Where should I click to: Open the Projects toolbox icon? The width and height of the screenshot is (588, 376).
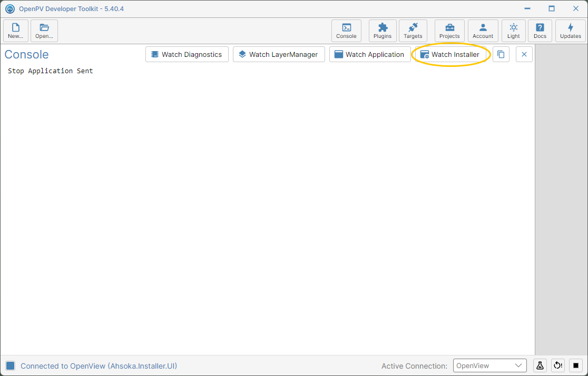coord(449,31)
